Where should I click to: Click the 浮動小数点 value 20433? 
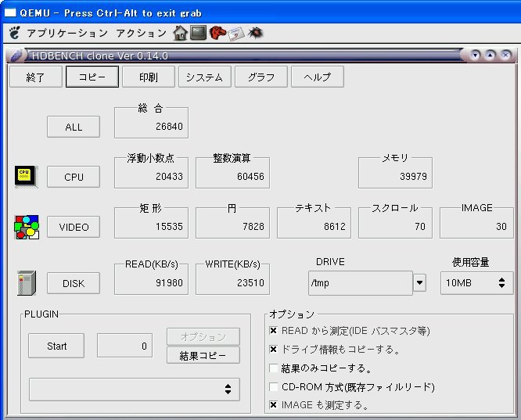[x=169, y=177]
